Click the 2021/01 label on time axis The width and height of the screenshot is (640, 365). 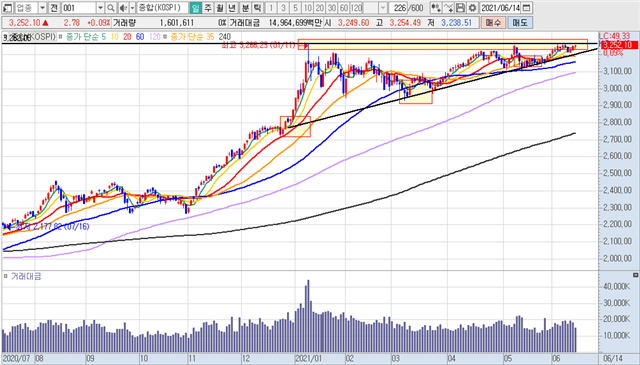[309, 359]
